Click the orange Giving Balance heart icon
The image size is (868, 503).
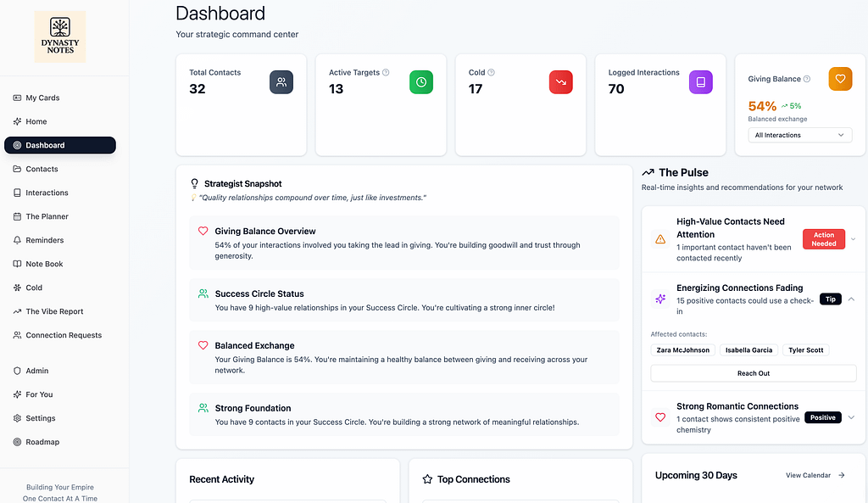(840, 78)
